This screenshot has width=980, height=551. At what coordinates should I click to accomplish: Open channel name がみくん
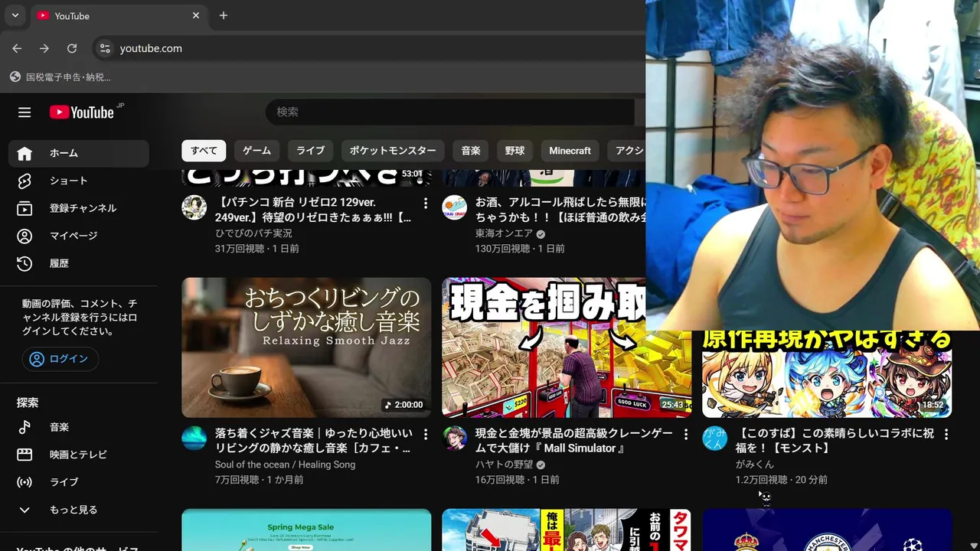755,465
